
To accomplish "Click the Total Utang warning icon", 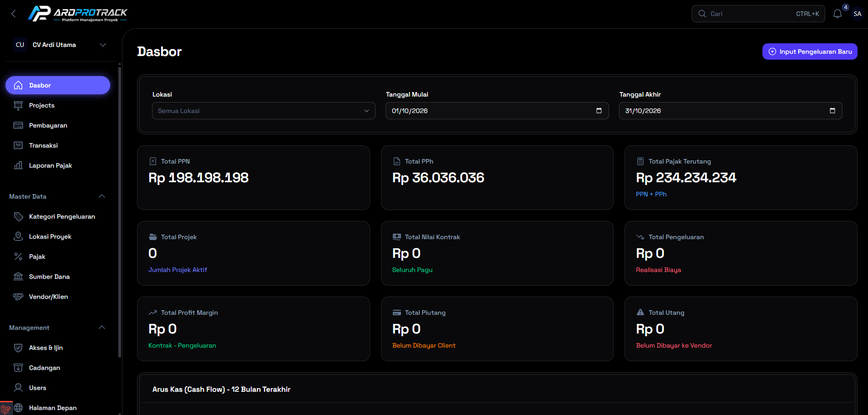I will click(640, 313).
